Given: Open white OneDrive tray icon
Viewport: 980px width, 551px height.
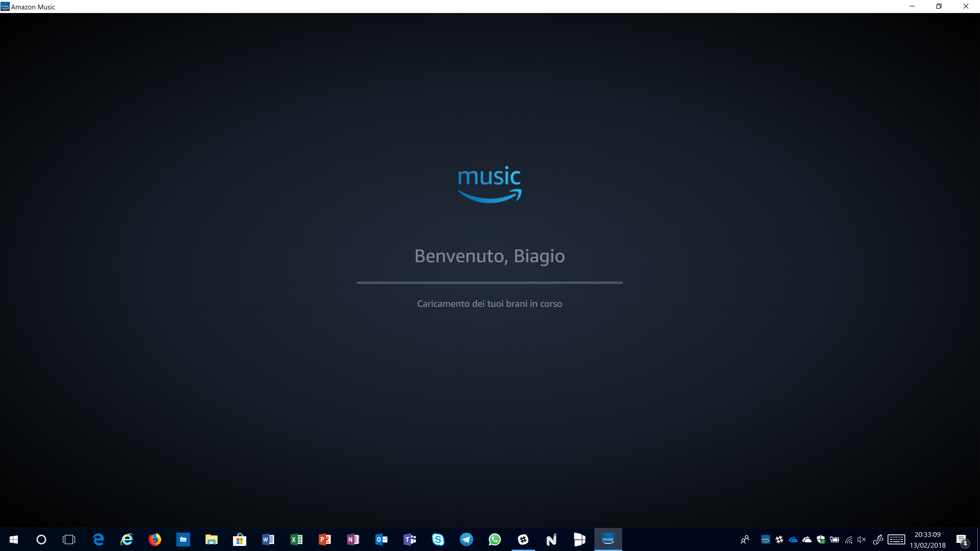Looking at the screenshot, I should coord(807,539).
